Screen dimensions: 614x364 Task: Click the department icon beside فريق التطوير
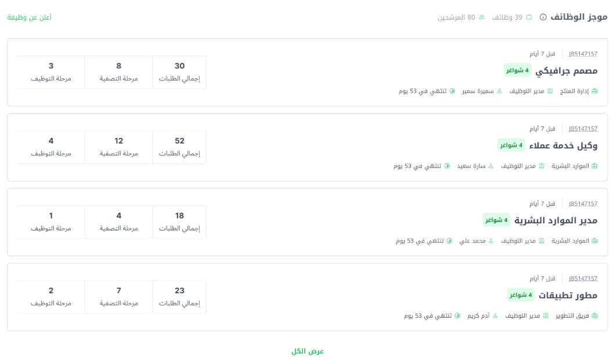point(594,315)
